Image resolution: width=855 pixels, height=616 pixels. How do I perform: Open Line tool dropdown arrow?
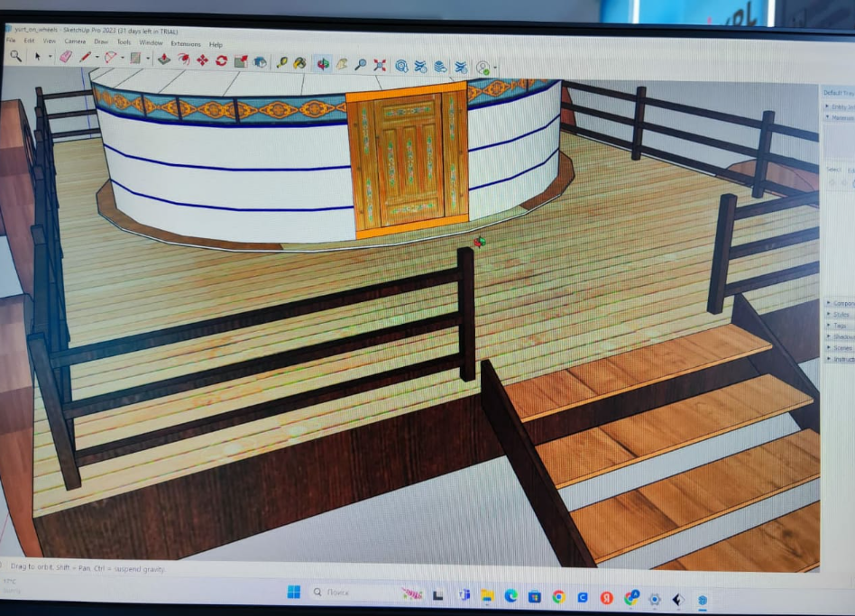click(x=97, y=57)
